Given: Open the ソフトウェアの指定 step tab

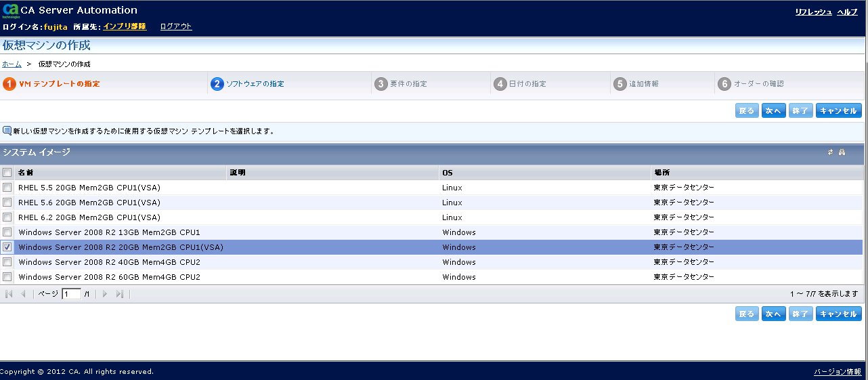Looking at the screenshot, I should [255, 84].
